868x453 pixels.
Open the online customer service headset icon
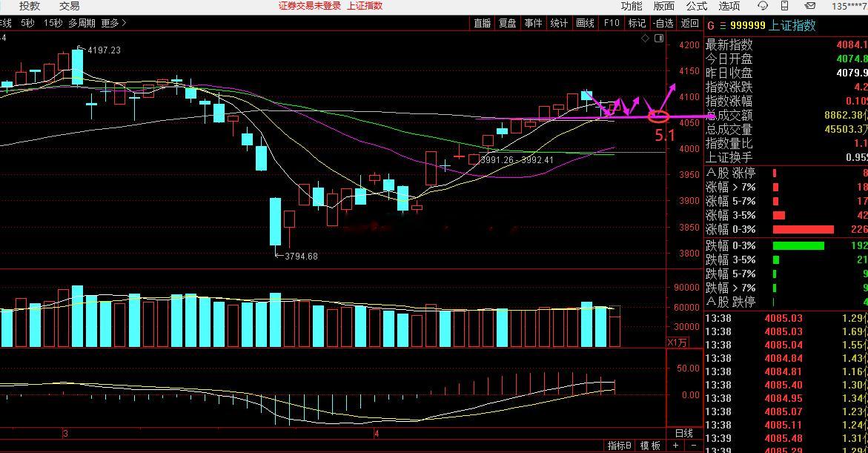click(x=763, y=6)
